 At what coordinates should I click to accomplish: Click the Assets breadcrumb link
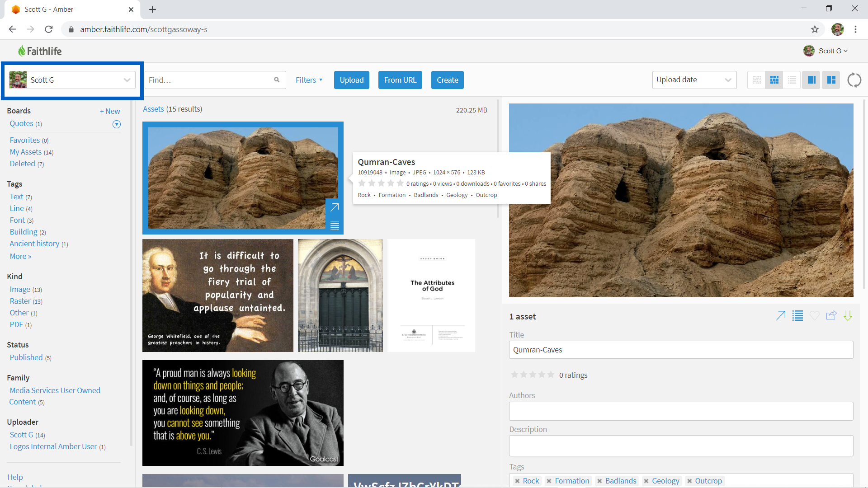click(x=153, y=109)
